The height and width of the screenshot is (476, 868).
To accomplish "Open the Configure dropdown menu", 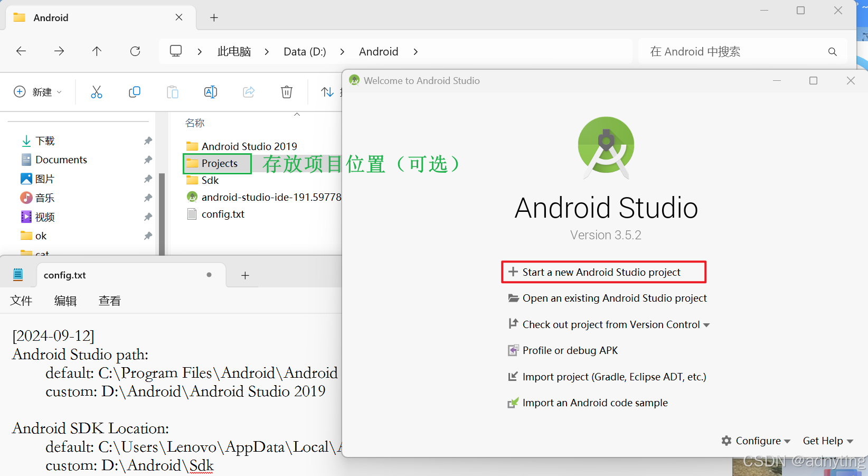I will (x=756, y=441).
